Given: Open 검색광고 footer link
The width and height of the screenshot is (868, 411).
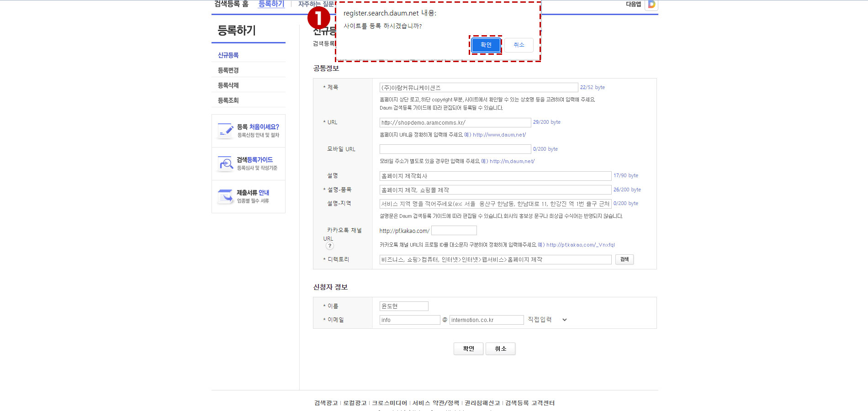Looking at the screenshot, I should [326, 403].
